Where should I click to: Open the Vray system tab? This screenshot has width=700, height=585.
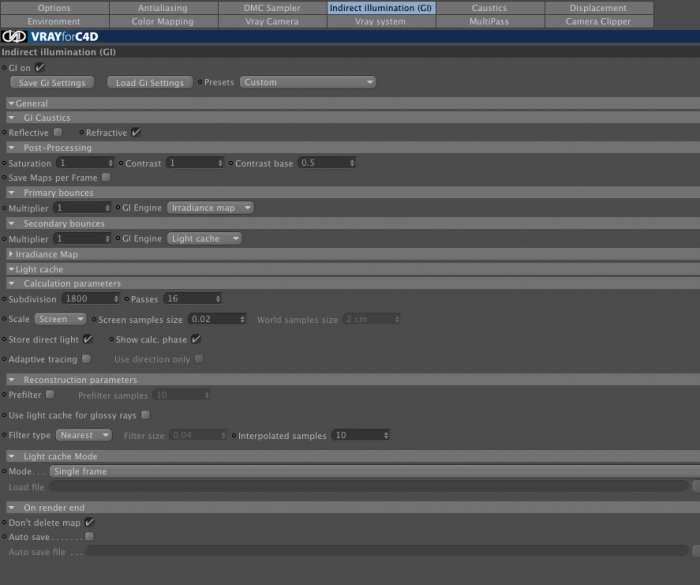click(381, 21)
